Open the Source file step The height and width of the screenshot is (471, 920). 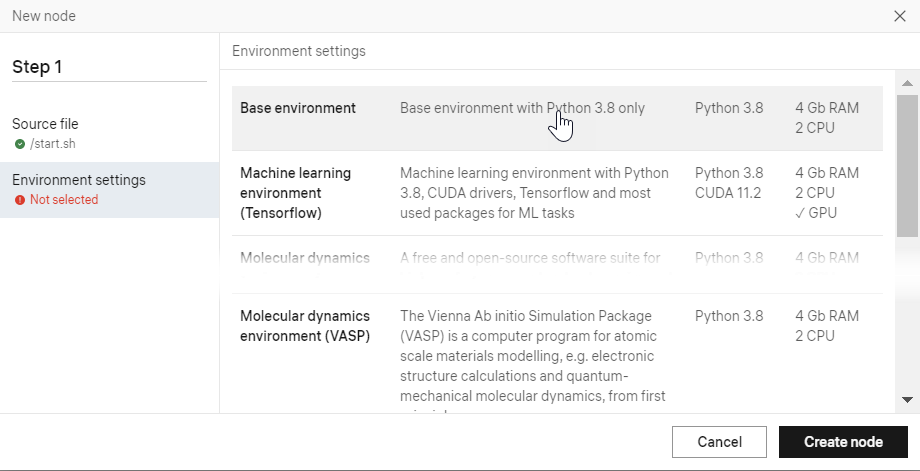point(45,124)
